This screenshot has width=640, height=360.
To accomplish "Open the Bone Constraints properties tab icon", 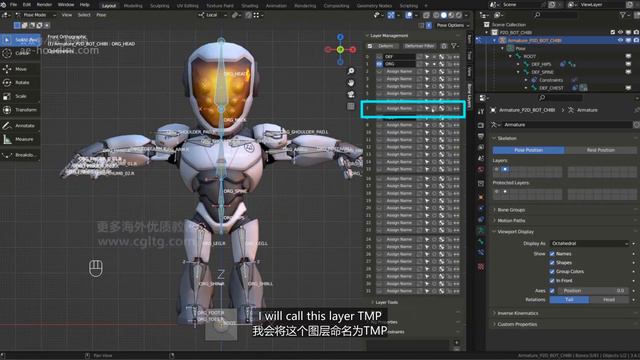I will (x=481, y=252).
